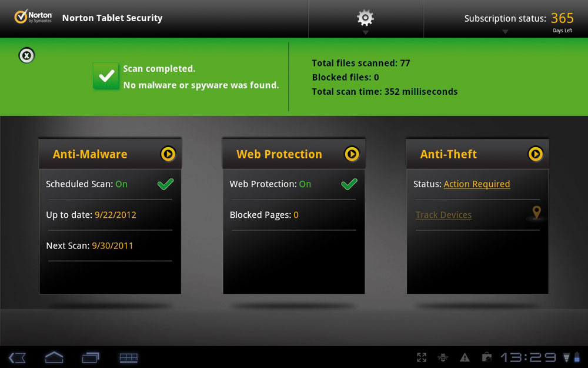Viewport: 588px width, 368px height.
Task: Select the Web Protection header
Action: 279,154
